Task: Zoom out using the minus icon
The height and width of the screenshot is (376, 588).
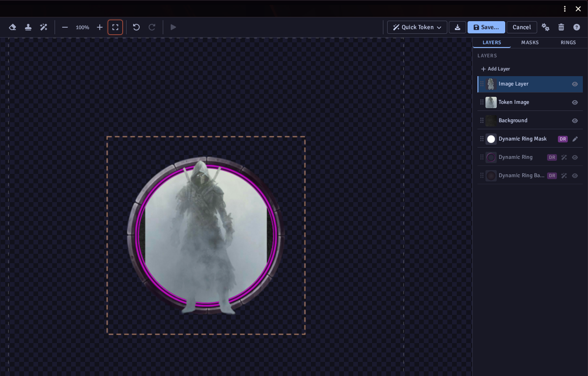Action: click(x=65, y=27)
